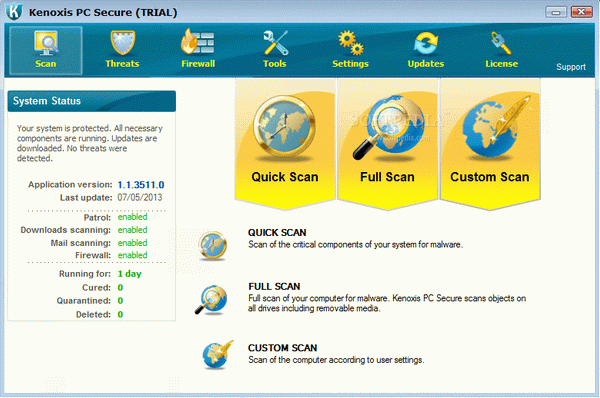Open Firewall via flame brick-wall icon

(x=197, y=42)
